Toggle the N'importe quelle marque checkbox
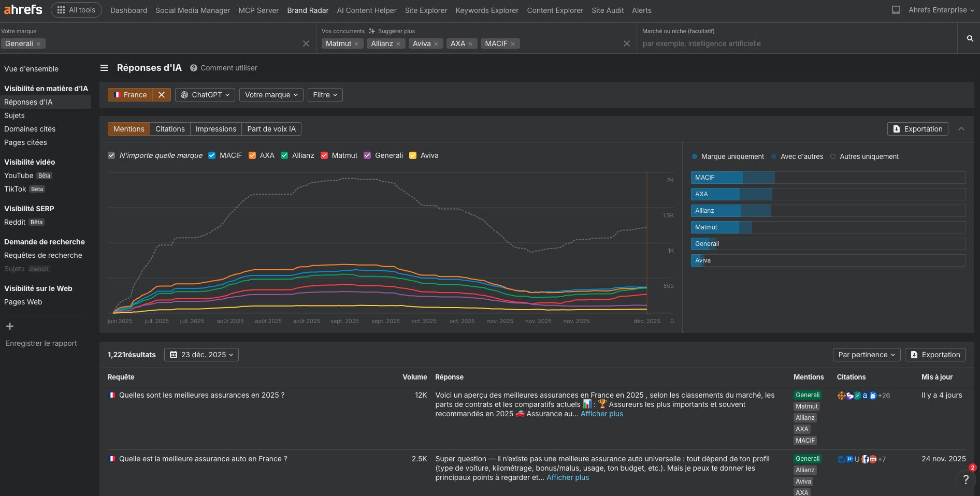This screenshot has height=496, width=980. click(111, 155)
